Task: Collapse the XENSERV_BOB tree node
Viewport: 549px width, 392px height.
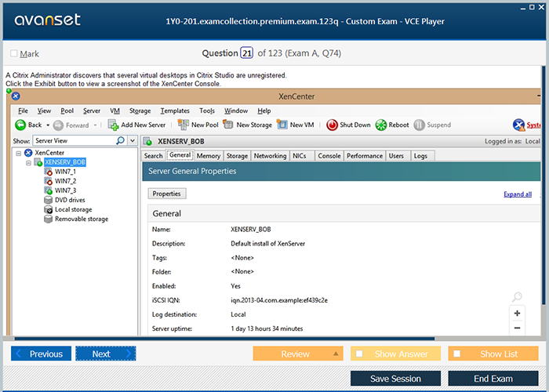Action: pyautogui.click(x=28, y=162)
